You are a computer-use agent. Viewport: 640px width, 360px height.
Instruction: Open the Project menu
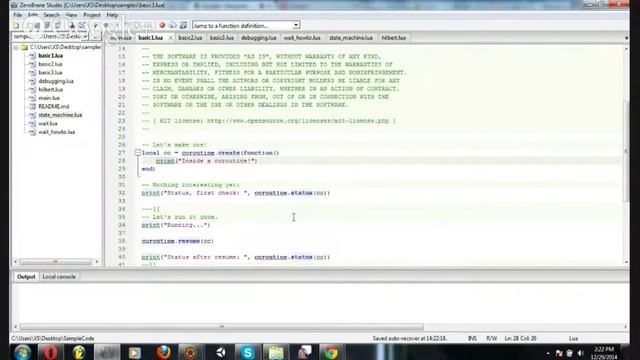pyautogui.click(x=92, y=15)
